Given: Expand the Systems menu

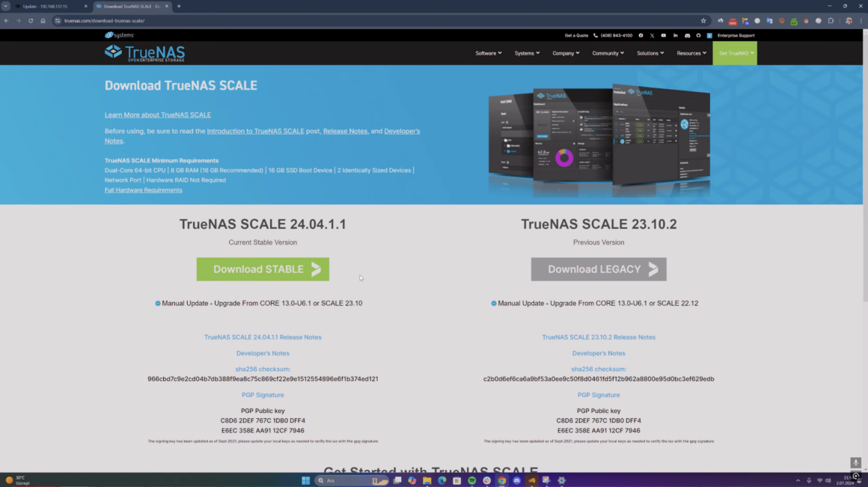Looking at the screenshot, I should coord(527,53).
